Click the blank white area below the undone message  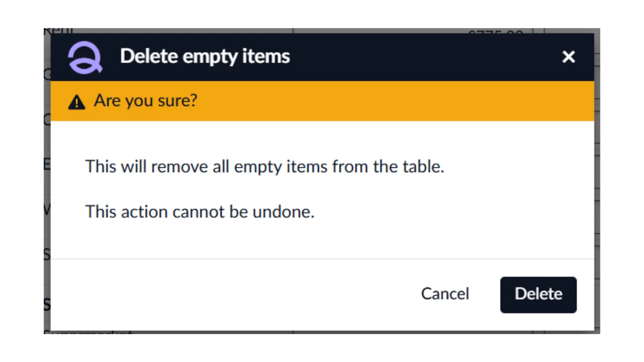coord(322,239)
